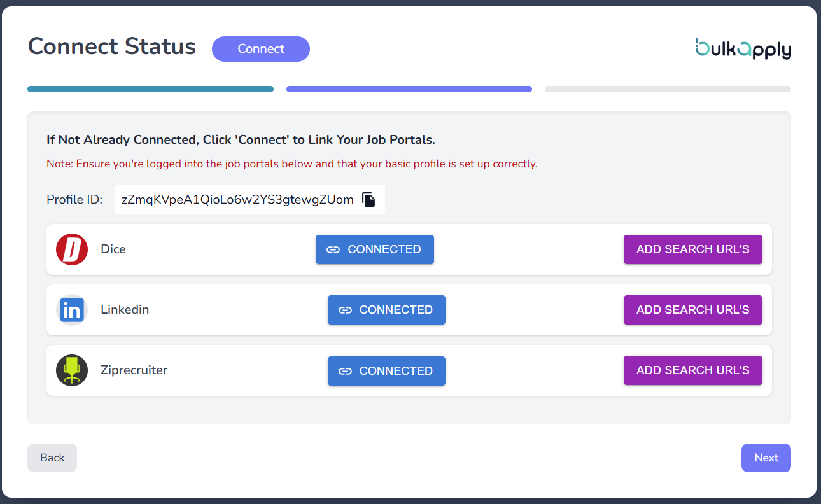Add search URLs for Linkedin

click(692, 310)
